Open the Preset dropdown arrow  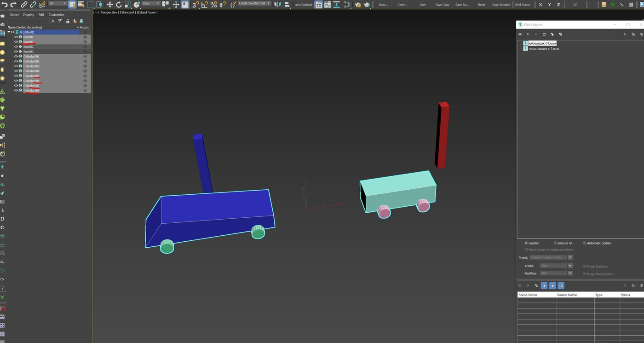tap(570, 257)
